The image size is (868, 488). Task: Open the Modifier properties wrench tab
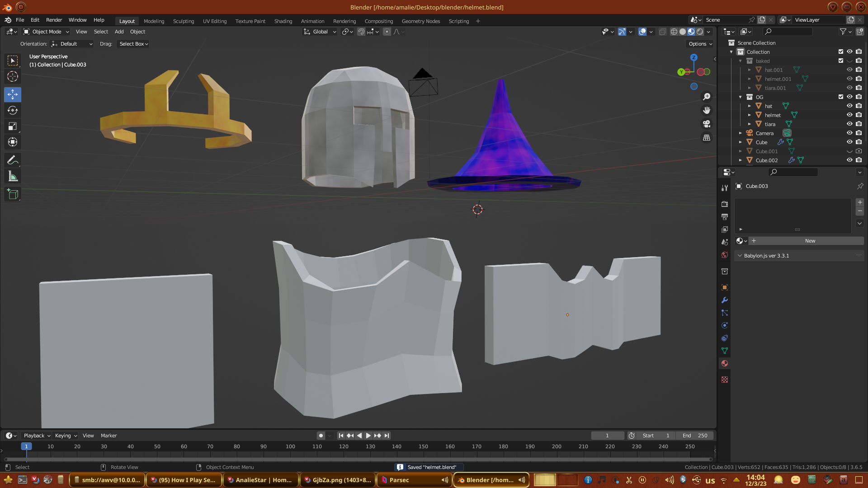pyautogui.click(x=725, y=300)
